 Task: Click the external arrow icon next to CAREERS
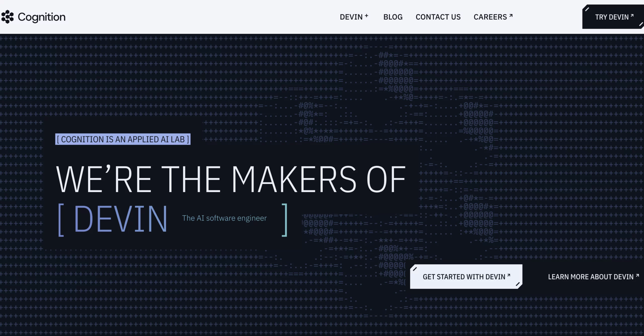(x=511, y=16)
